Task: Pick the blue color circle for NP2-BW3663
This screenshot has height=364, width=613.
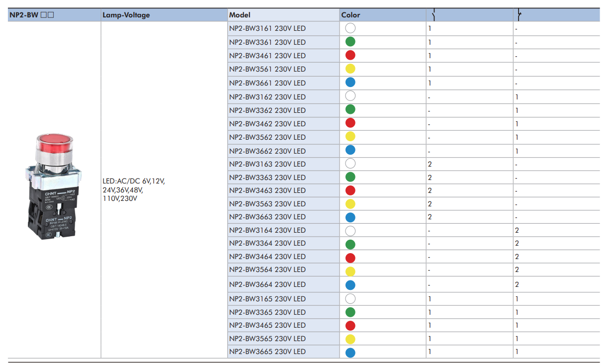Action: pos(350,217)
